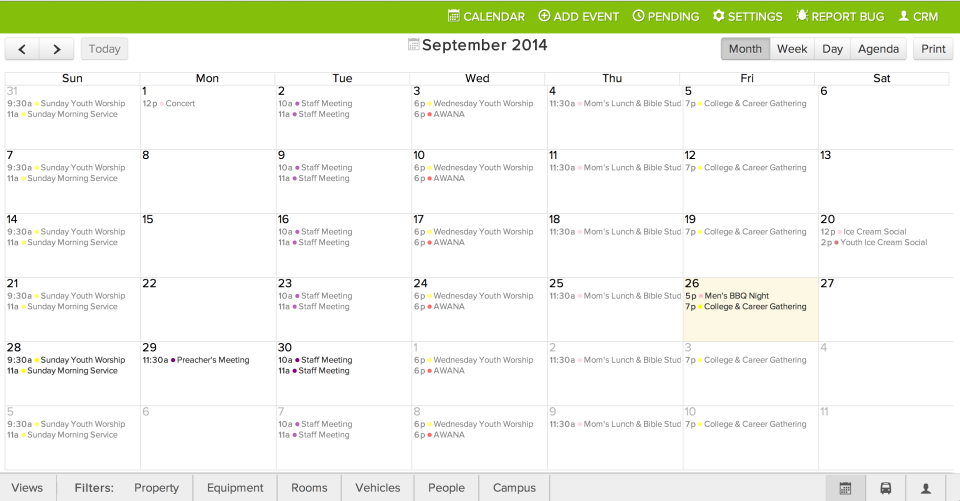The height and width of the screenshot is (501, 960).
Task: Switch to Agenda view
Action: click(878, 49)
